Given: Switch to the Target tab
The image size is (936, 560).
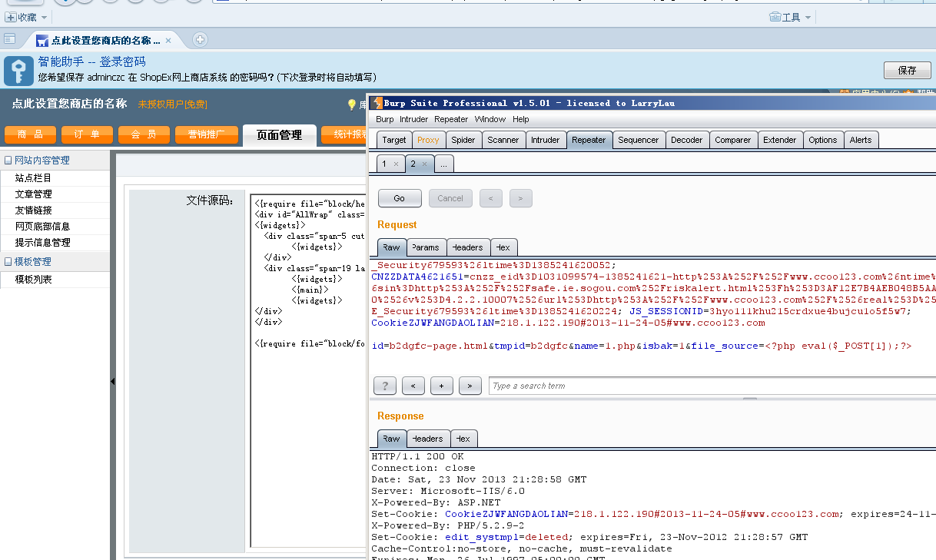Looking at the screenshot, I should point(394,140).
